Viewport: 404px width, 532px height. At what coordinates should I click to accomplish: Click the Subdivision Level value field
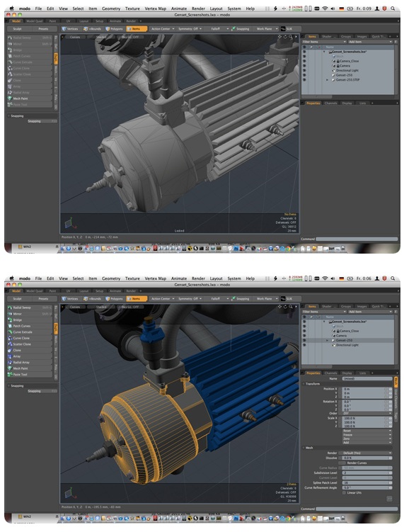[367, 472]
